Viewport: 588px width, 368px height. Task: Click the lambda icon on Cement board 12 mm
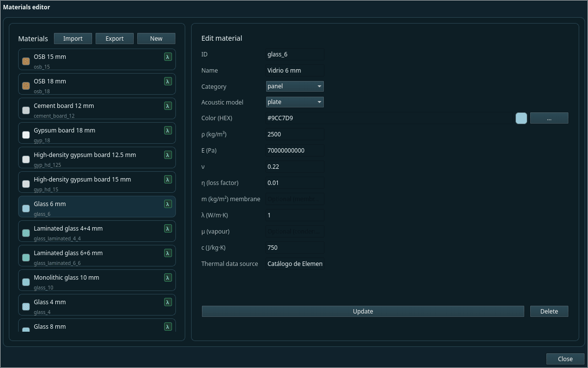pos(168,106)
